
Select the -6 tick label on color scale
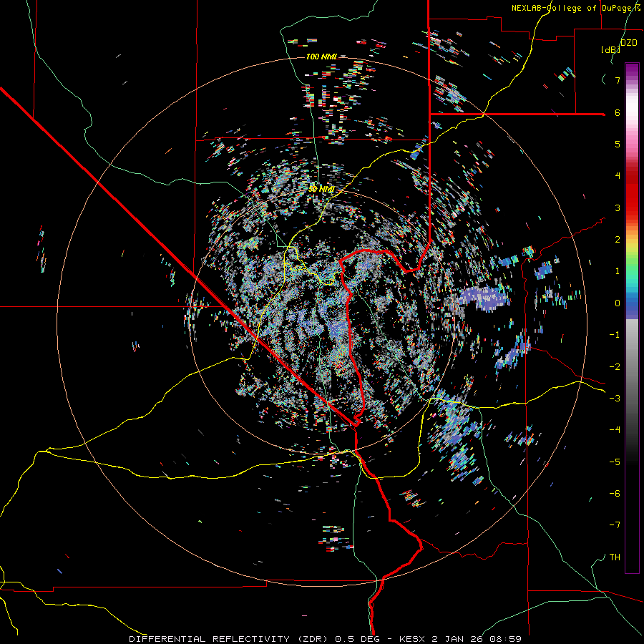point(615,494)
